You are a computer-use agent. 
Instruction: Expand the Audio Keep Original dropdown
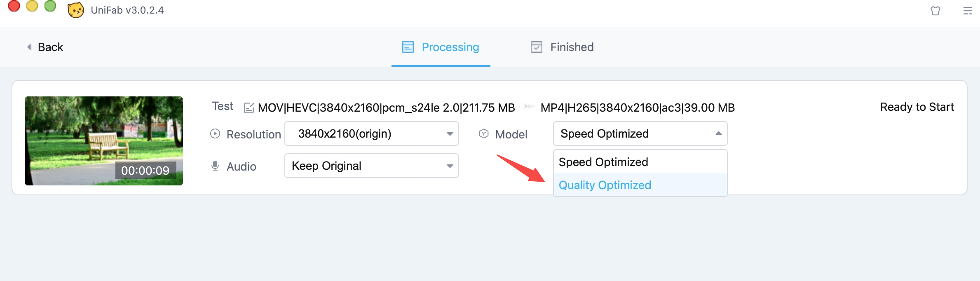pyautogui.click(x=372, y=166)
